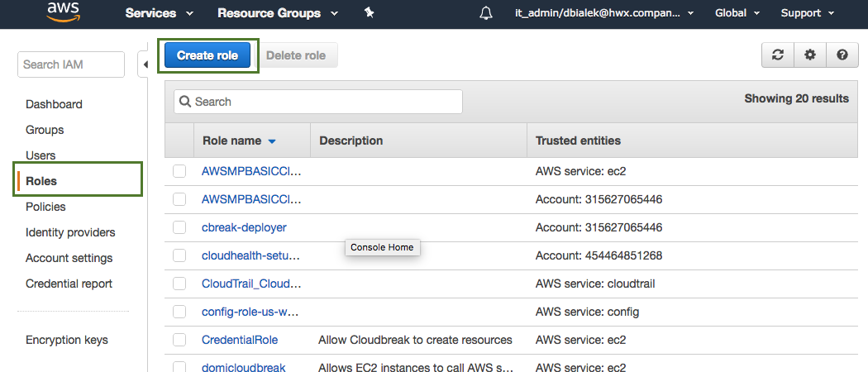Click the AWS logo home icon
Screen dimensions: 868x372
63,12
